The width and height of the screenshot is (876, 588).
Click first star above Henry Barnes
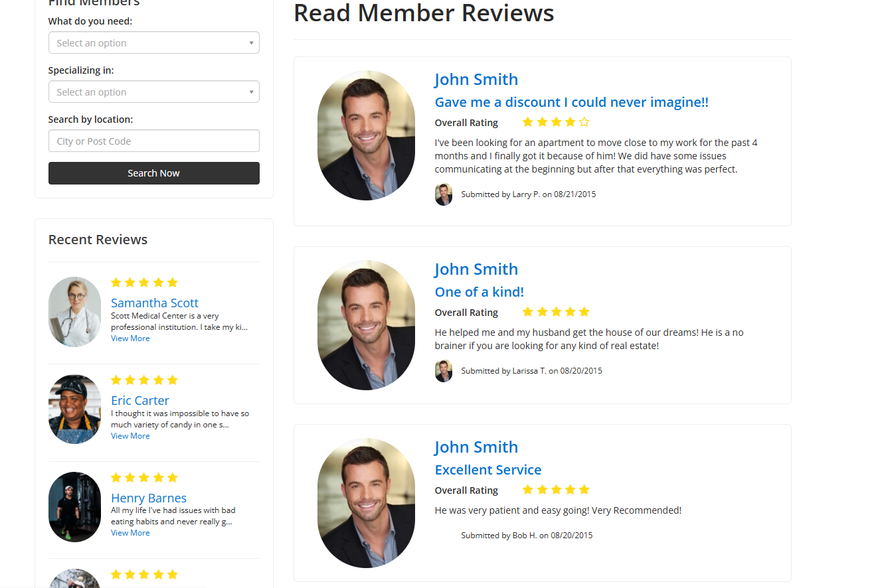tap(116, 478)
